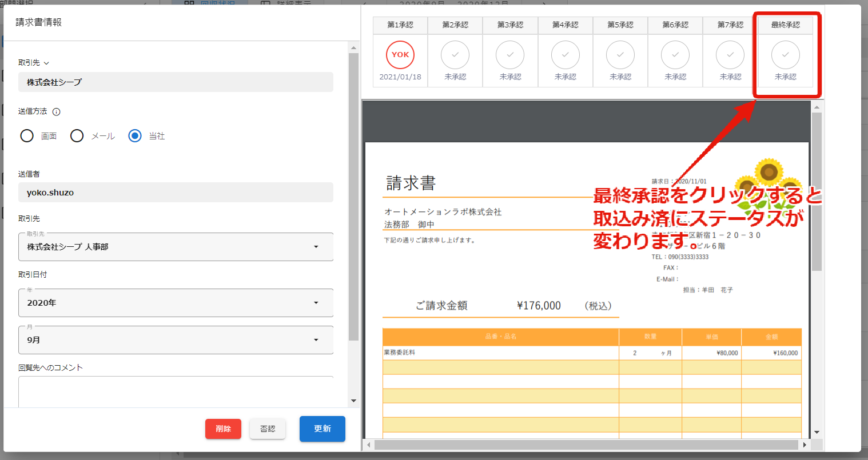
Task: Open the 株式会社シープ 人事部 dropdown
Action: (176, 247)
